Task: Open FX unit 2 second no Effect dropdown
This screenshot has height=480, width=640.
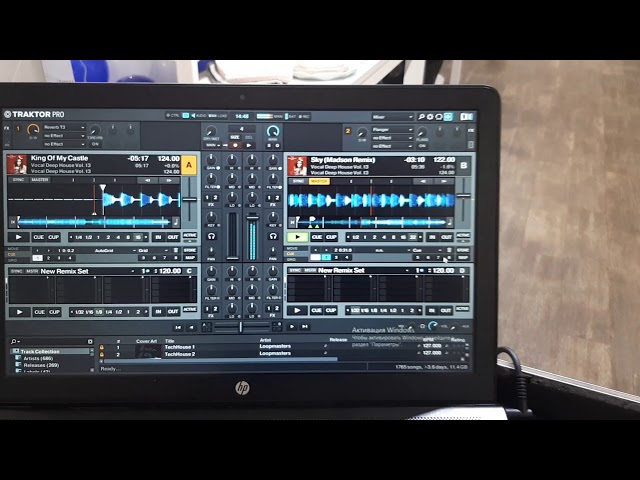Action: (x=392, y=138)
